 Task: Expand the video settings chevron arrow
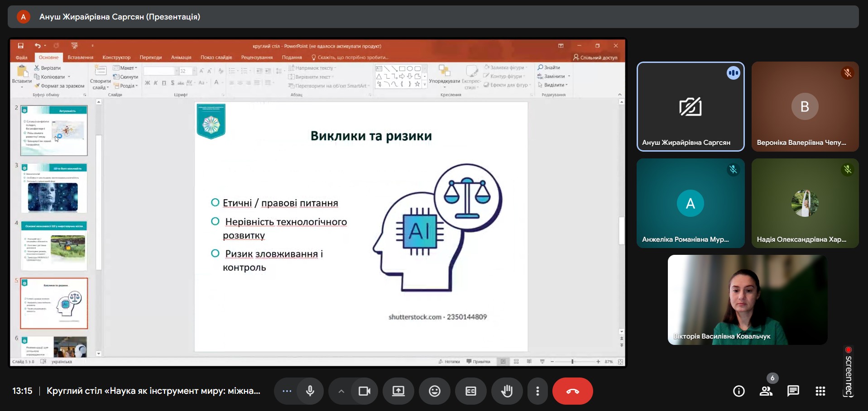click(341, 391)
